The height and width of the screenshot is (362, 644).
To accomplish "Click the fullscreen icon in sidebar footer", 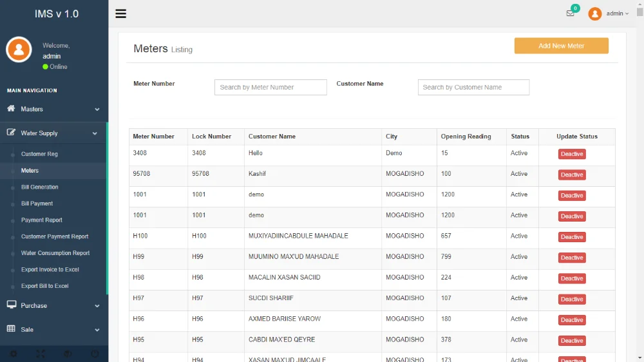I will [41, 354].
